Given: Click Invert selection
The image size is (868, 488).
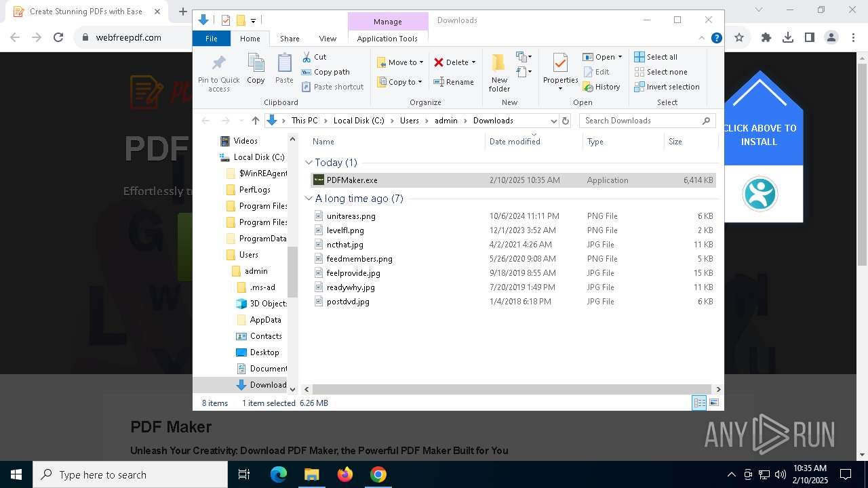Looking at the screenshot, I should tap(667, 87).
